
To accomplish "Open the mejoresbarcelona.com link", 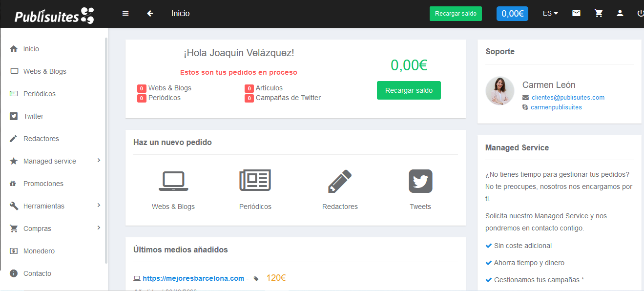I will pyautogui.click(x=193, y=278).
